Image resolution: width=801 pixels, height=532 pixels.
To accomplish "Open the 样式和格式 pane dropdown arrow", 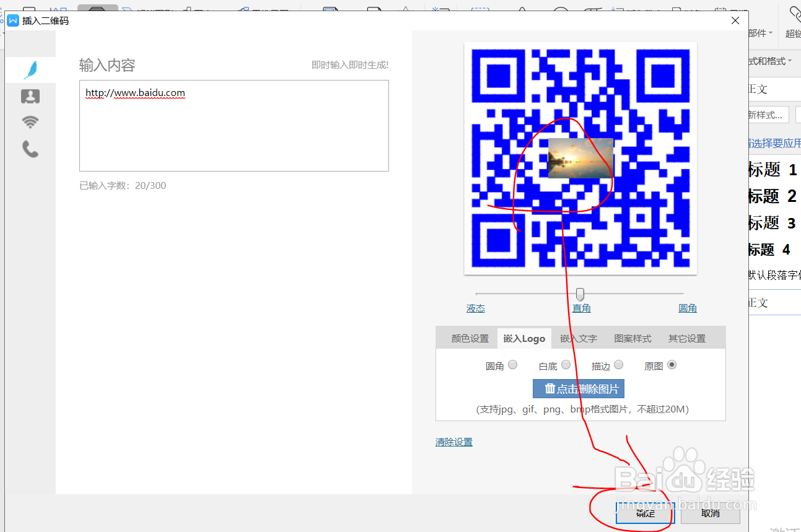I will (789, 61).
